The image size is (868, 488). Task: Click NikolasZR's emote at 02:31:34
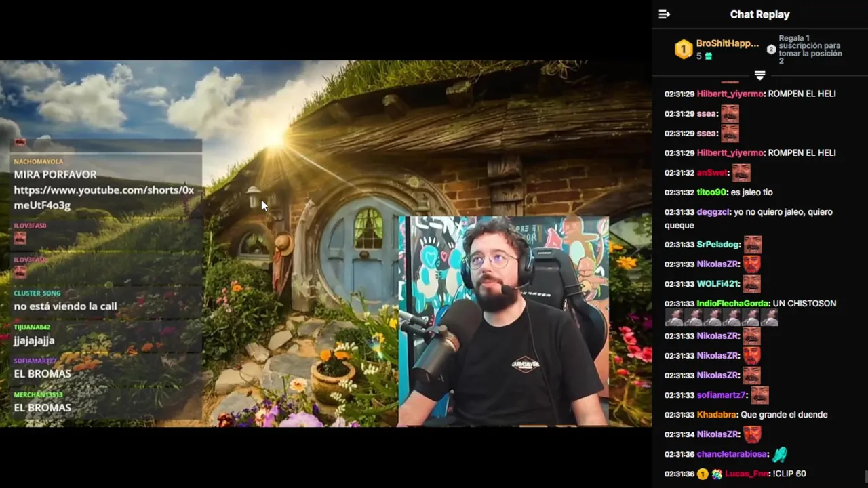(752, 434)
